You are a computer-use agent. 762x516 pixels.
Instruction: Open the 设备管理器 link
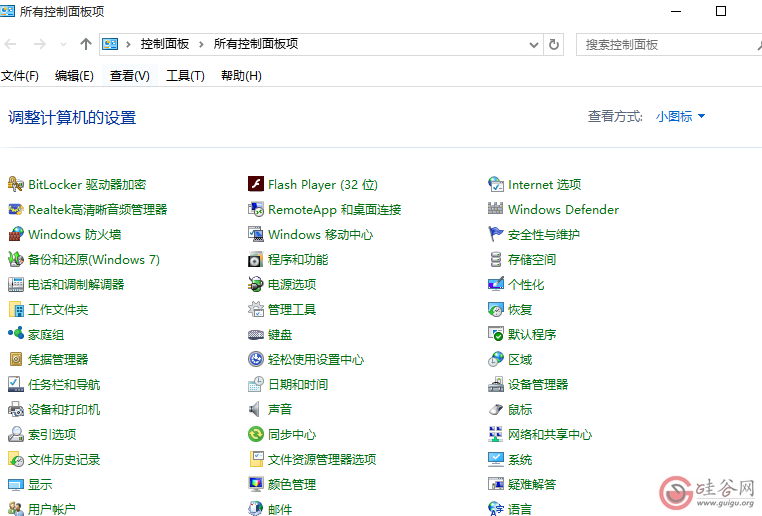[538, 385]
